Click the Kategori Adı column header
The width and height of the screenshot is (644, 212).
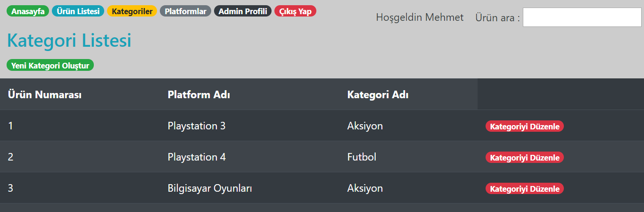pos(378,95)
